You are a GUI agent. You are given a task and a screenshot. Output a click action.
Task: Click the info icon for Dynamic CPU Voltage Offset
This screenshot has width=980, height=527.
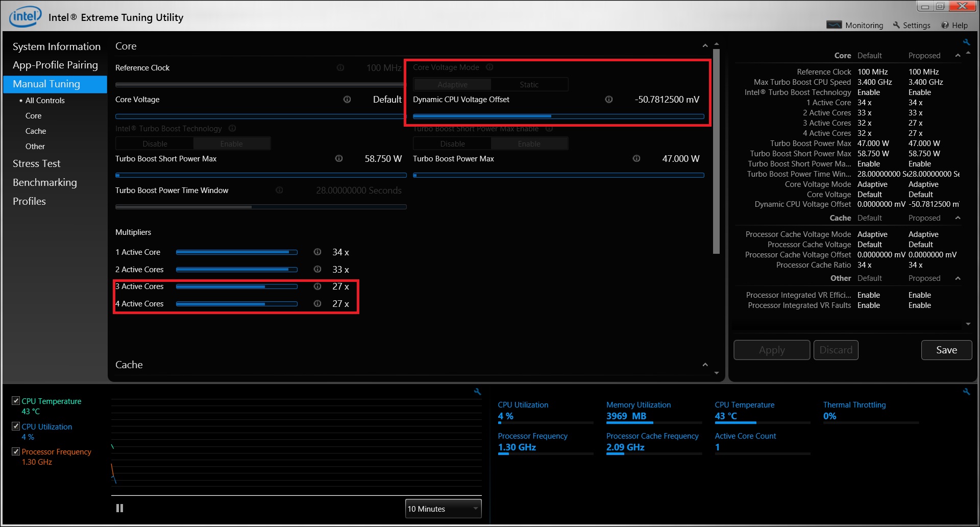[x=609, y=99]
